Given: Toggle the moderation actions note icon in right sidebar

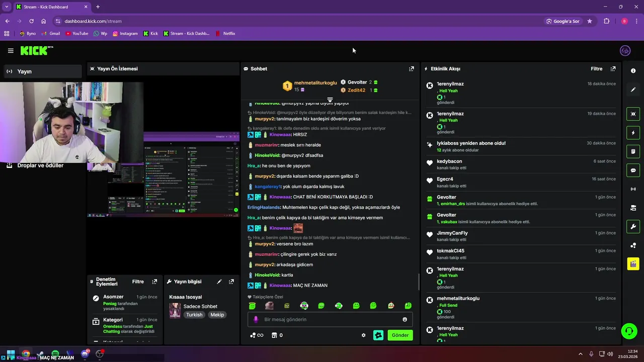Looking at the screenshot, I should [x=633, y=151].
